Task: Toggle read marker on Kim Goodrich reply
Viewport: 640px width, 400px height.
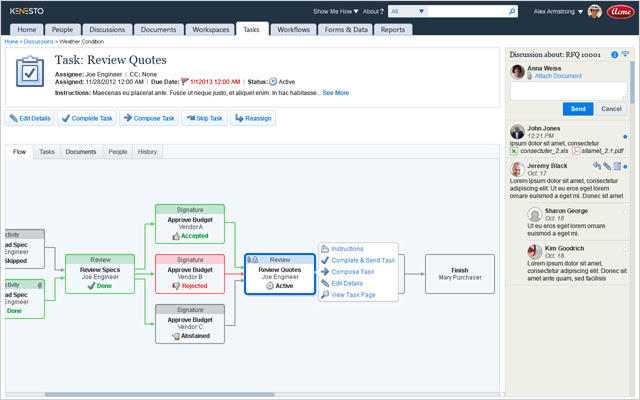Action: pos(626,246)
